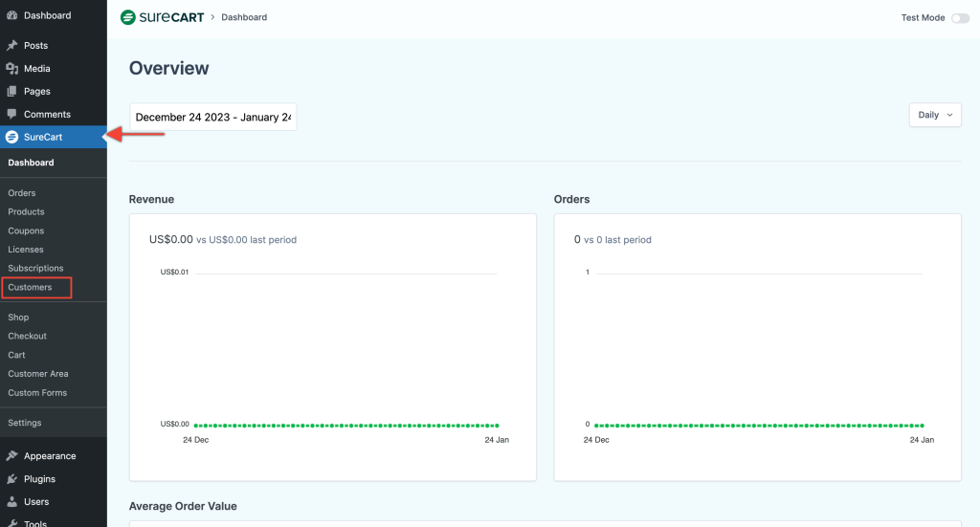The height and width of the screenshot is (527, 980).
Task: Open SureCart Settings link
Action: tap(25, 423)
